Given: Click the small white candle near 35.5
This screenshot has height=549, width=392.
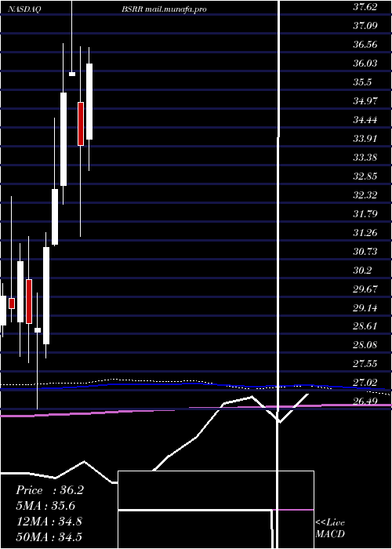Looking at the screenshot, I should (72, 74).
